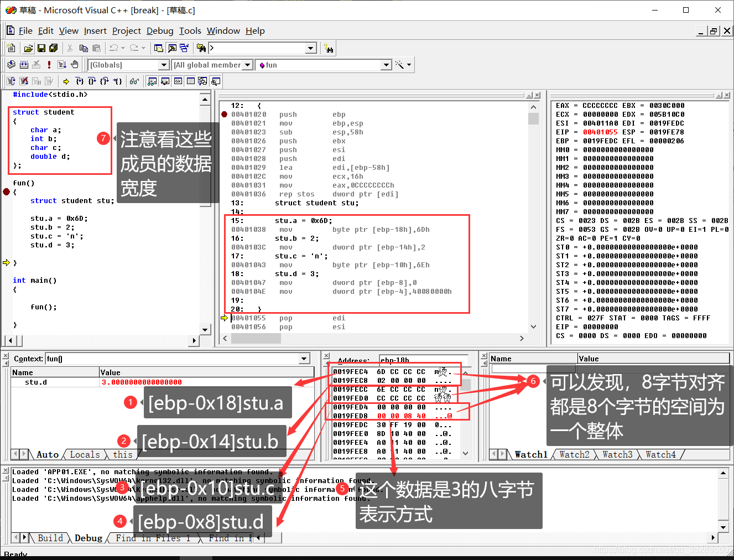Open the File menu
Screen dimensions: 734x560
[25, 31]
